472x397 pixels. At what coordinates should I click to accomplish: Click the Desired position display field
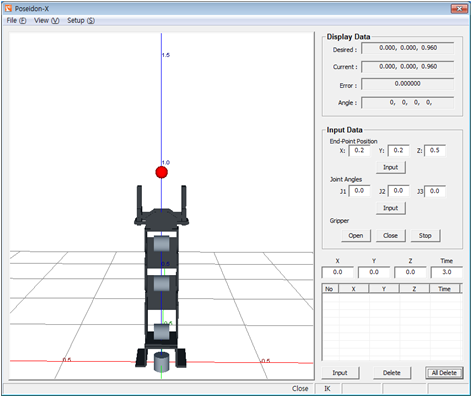[408, 48]
